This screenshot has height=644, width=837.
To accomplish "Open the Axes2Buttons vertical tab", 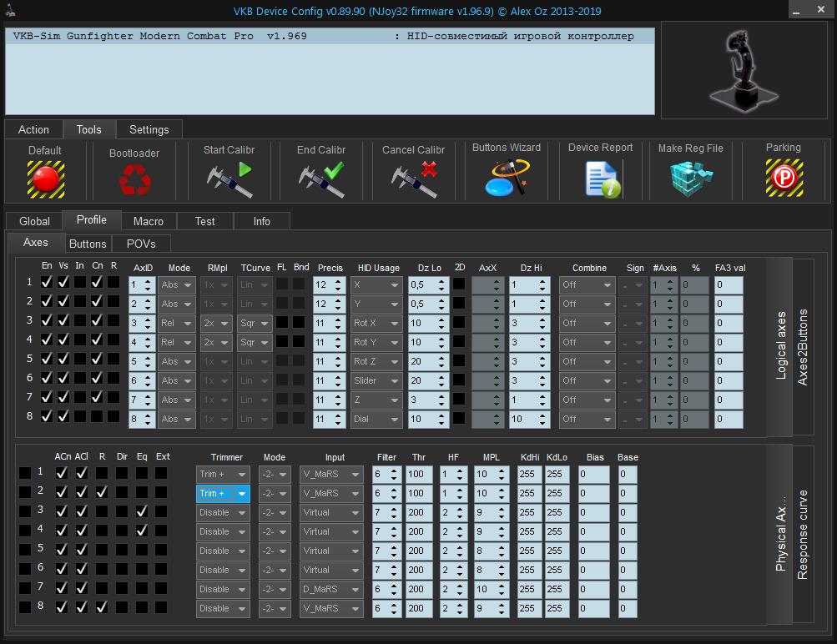I will (803, 347).
